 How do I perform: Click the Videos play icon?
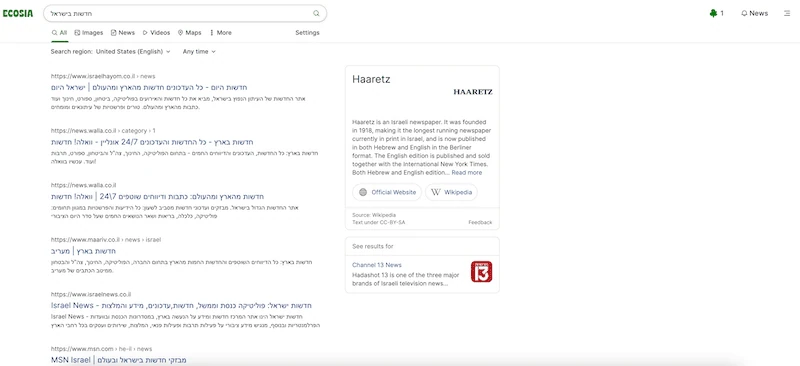tap(145, 33)
